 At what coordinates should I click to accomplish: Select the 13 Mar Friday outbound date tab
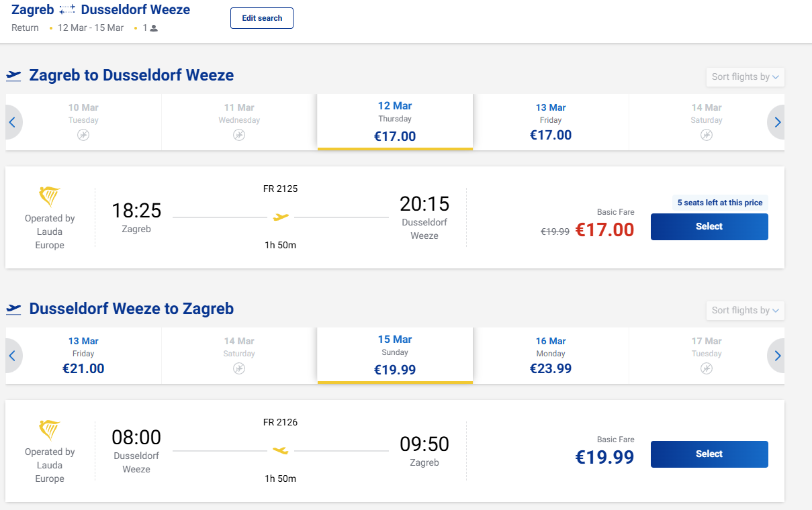(x=551, y=122)
